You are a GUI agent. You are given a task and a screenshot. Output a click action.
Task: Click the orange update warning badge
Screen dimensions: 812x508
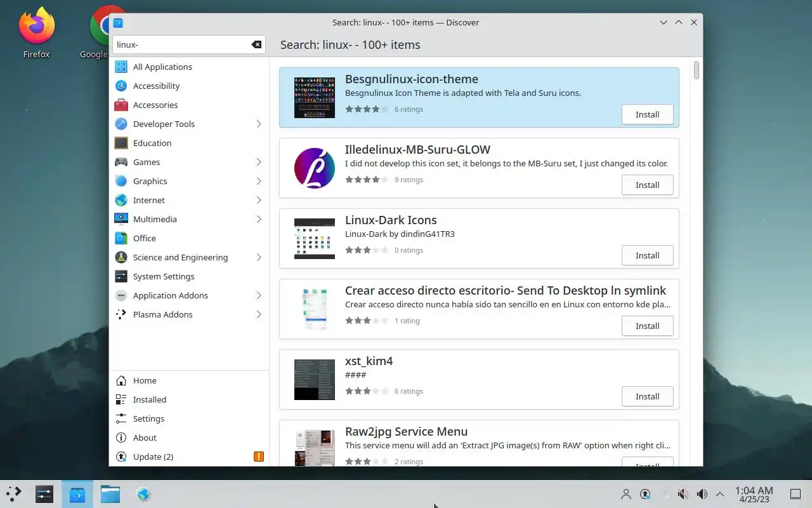tap(259, 457)
